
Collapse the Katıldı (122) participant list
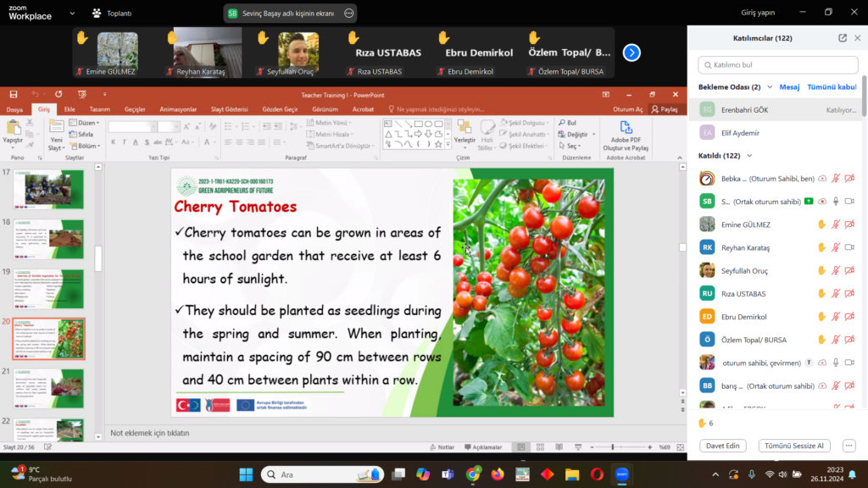[749, 156]
